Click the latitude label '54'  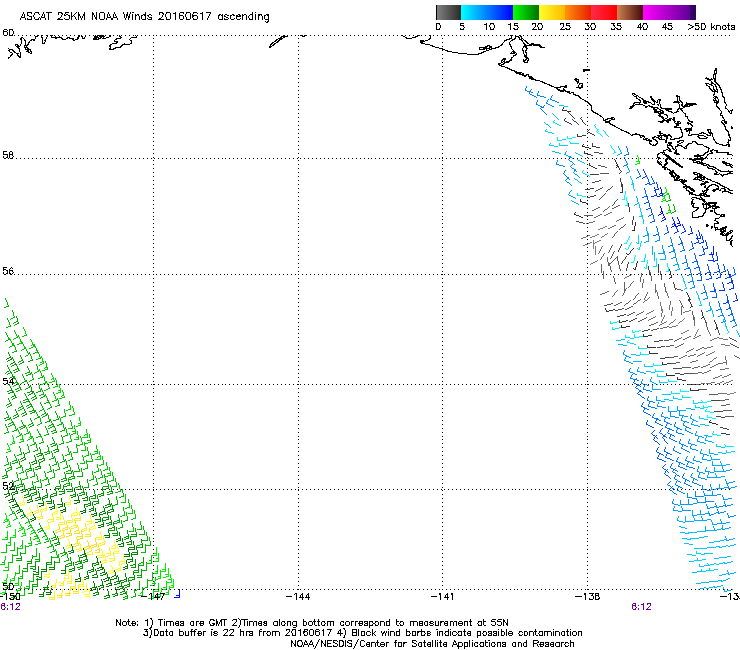[x=8, y=381]
